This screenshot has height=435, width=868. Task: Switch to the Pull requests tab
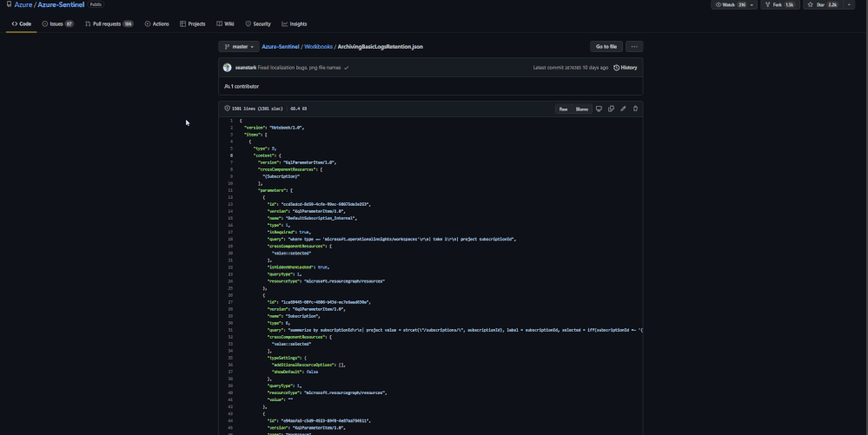[x=109, y=23]
